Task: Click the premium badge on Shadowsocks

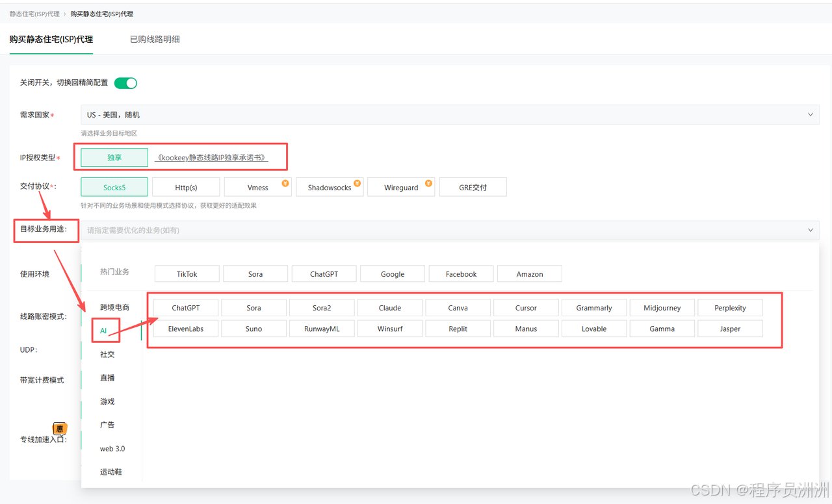Action: pyautogui.click(x=357, y=183)
